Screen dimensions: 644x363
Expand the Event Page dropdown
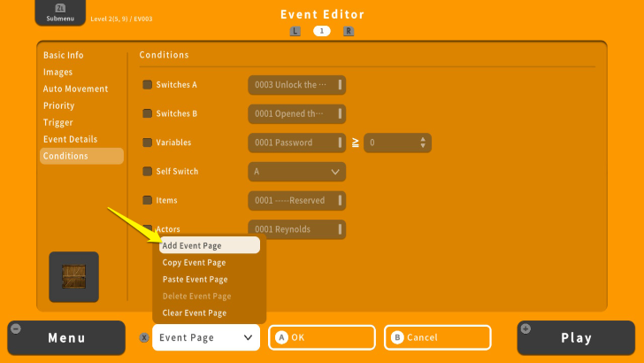point(206,337)
